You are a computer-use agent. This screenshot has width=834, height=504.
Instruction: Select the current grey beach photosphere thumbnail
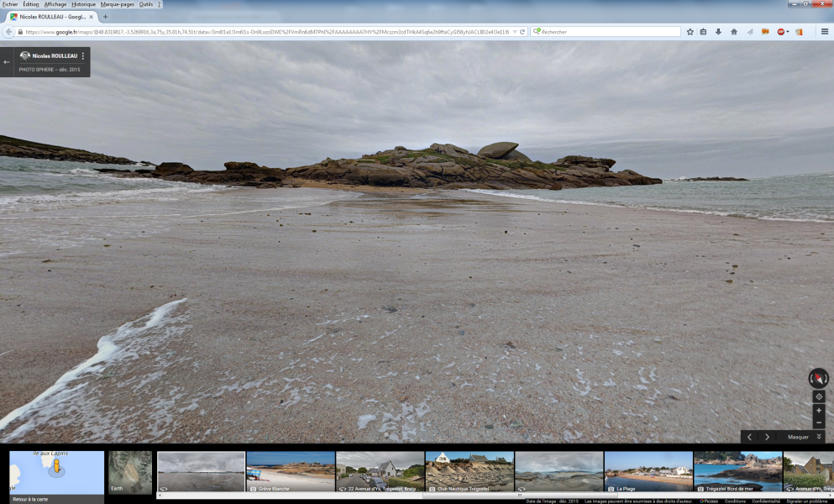[201, 472]
